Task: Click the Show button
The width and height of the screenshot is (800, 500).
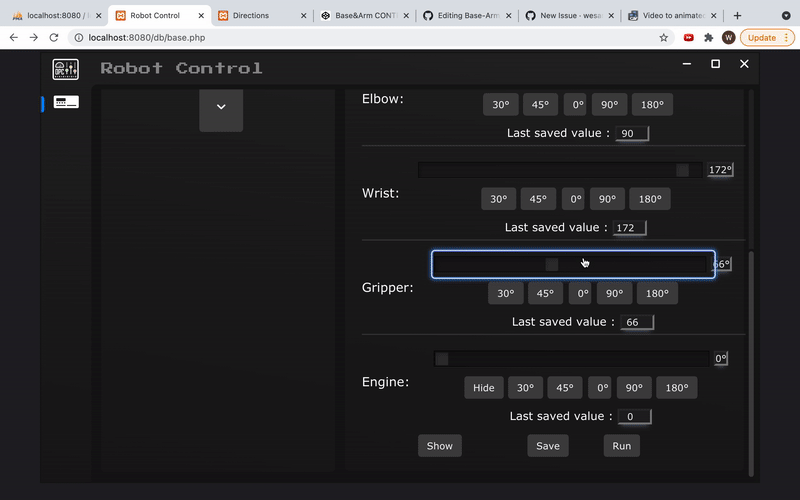Action: [x=440, y=446]
